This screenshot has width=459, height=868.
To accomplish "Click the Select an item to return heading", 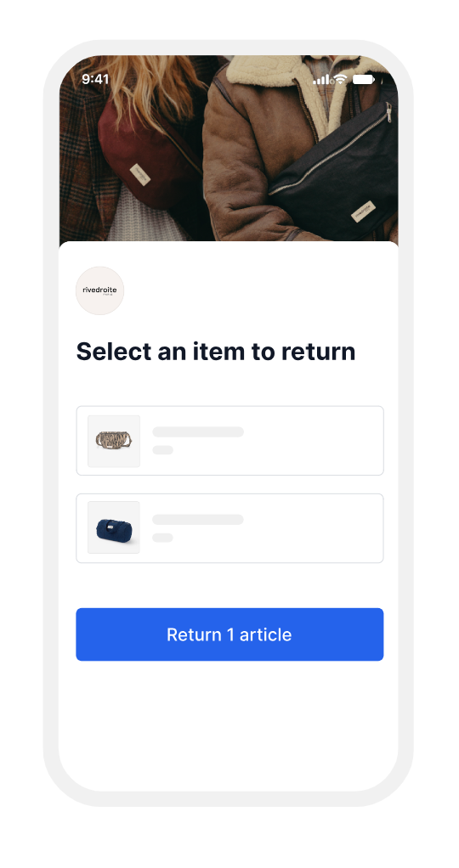I will tap(216, 352).
